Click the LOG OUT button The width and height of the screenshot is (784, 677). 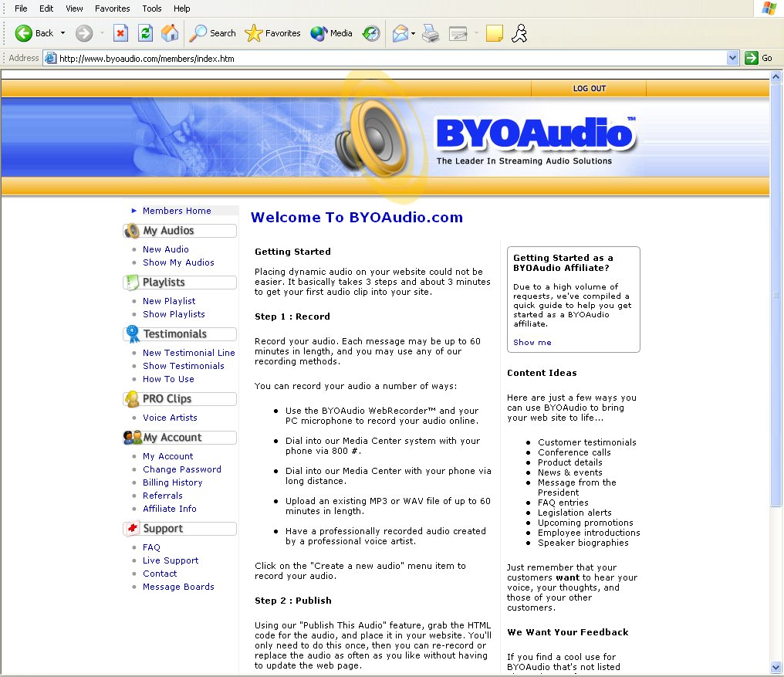(589, 89)
